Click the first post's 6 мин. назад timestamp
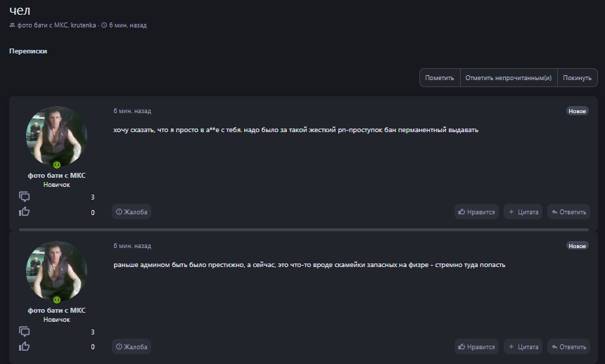 [132, 111]
